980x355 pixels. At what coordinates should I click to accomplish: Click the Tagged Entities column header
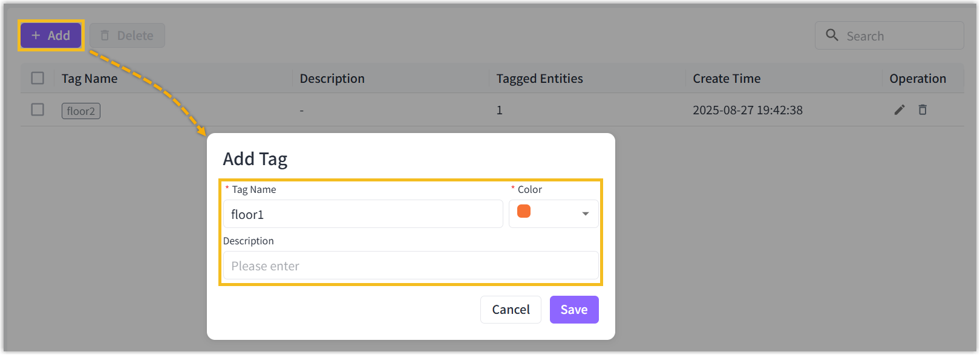540,79
